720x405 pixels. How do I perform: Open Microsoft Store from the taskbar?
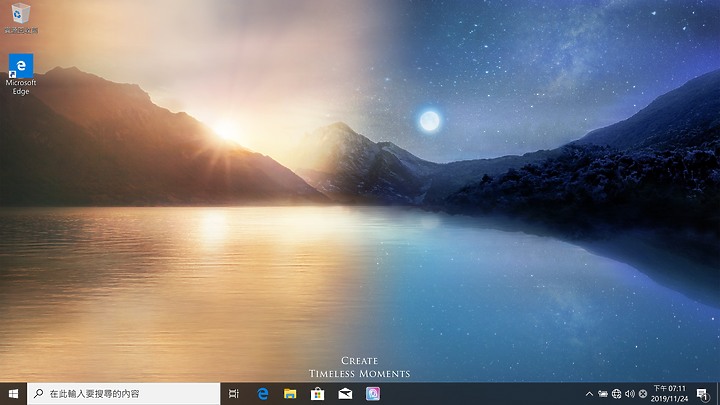(x=317, y=394)
